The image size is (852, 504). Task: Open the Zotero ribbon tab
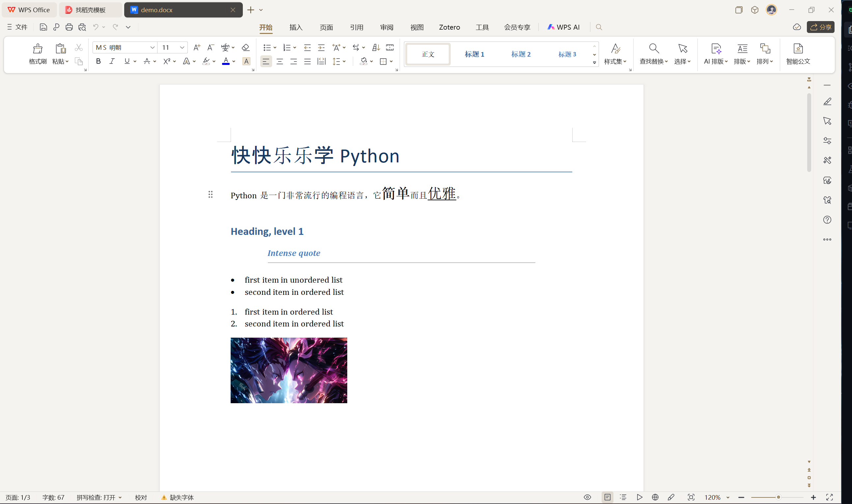[x=449, y=27]
